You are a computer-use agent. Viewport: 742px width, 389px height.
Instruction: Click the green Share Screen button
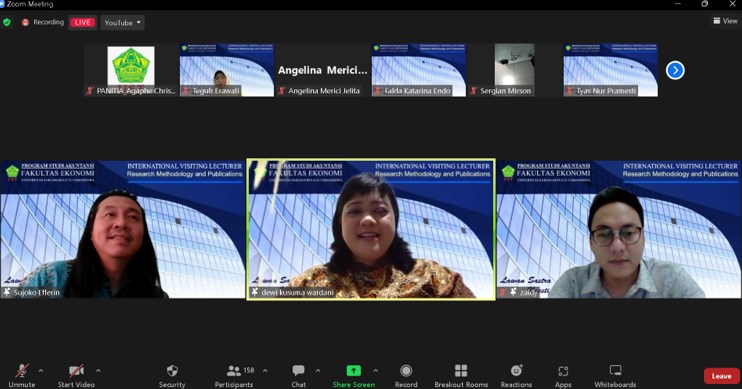(x=353, y=376)
